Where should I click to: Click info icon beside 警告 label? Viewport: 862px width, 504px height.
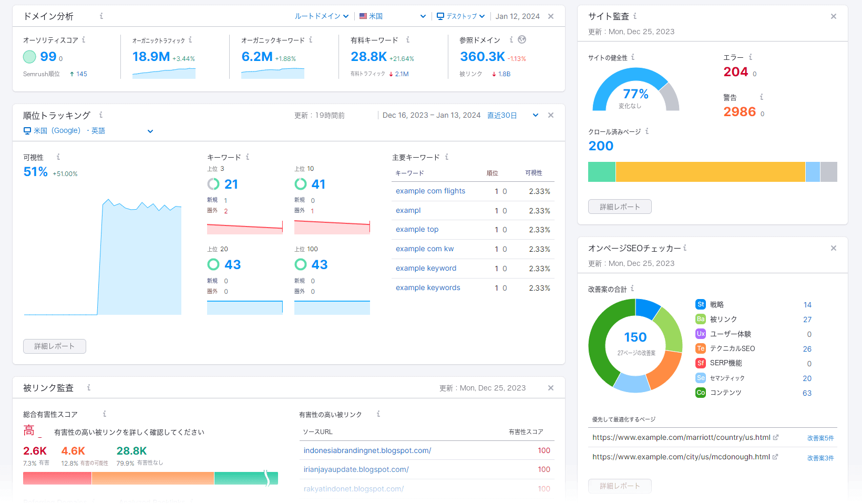762,97
